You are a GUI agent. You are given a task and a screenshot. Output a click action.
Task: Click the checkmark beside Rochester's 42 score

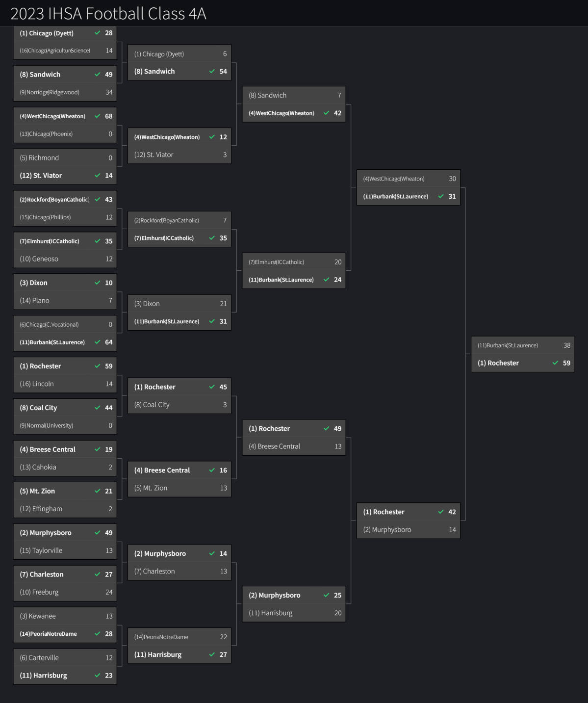click(x=441, y=512)
